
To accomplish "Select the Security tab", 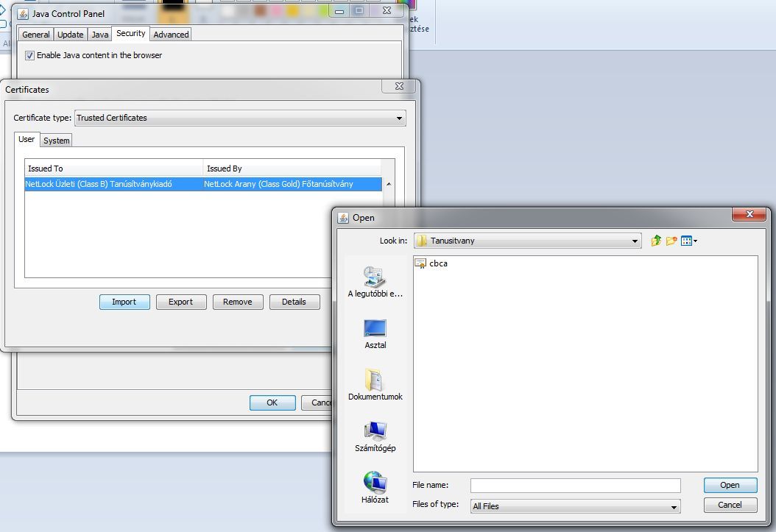I will (x=130, y=33).
